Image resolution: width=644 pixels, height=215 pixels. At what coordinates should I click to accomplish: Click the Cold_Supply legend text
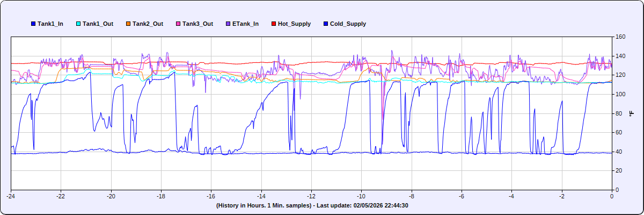(348, 24)
